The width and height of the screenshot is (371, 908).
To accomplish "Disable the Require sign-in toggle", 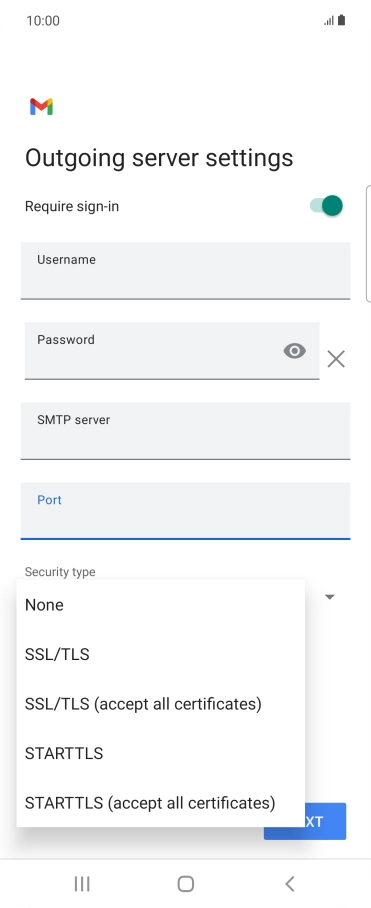I will (326, 206).
